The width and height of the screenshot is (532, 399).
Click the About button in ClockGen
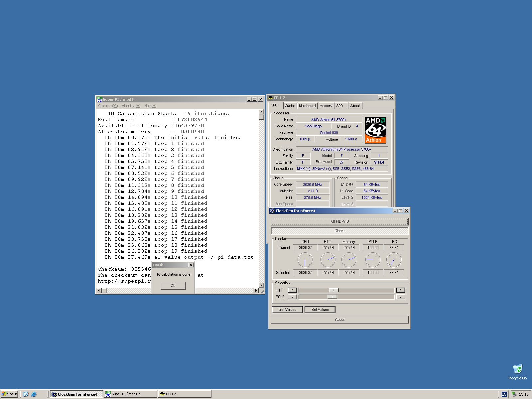[339, 320]
